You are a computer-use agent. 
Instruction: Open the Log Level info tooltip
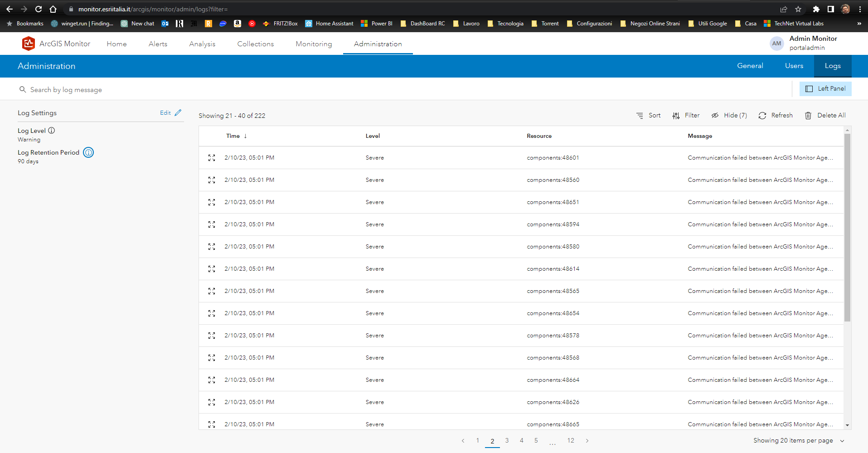click(51, 130)
